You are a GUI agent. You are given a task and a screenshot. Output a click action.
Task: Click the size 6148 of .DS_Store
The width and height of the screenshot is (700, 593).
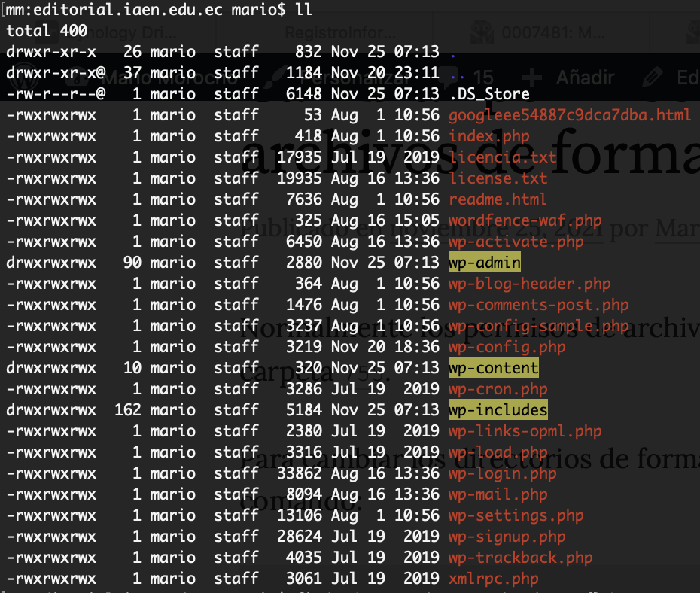[303, 94]
